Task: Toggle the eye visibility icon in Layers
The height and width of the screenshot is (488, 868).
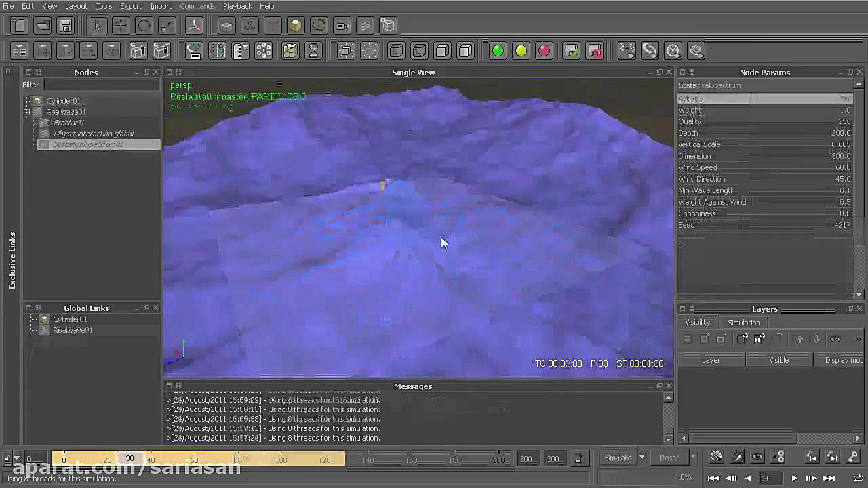Action: click(835, 339)
